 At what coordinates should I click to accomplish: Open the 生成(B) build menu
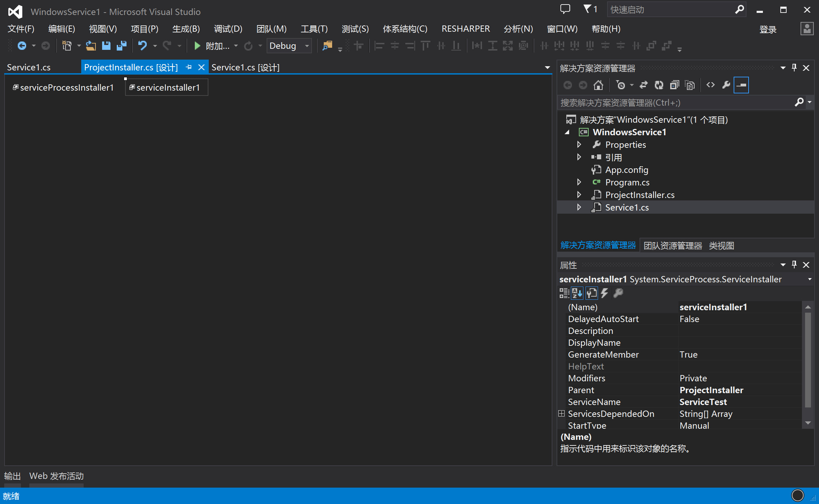coord(186,29)
